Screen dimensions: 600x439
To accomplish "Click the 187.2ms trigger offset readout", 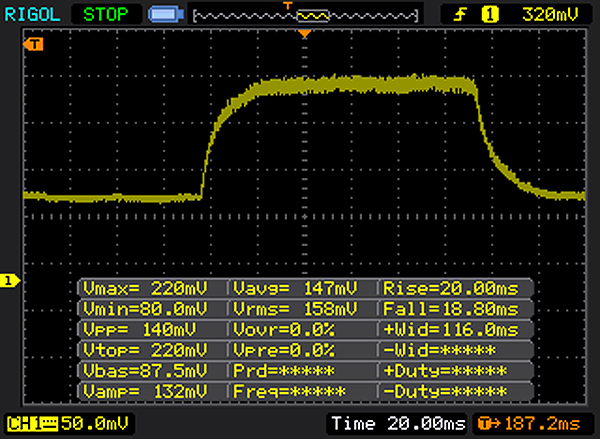I will click(542, 424).
